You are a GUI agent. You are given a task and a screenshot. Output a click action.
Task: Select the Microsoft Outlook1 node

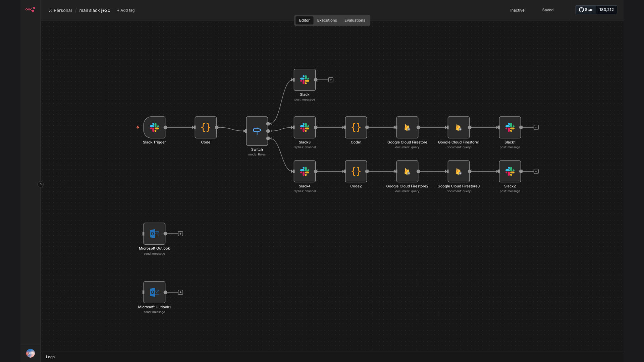tap(154, 292)
